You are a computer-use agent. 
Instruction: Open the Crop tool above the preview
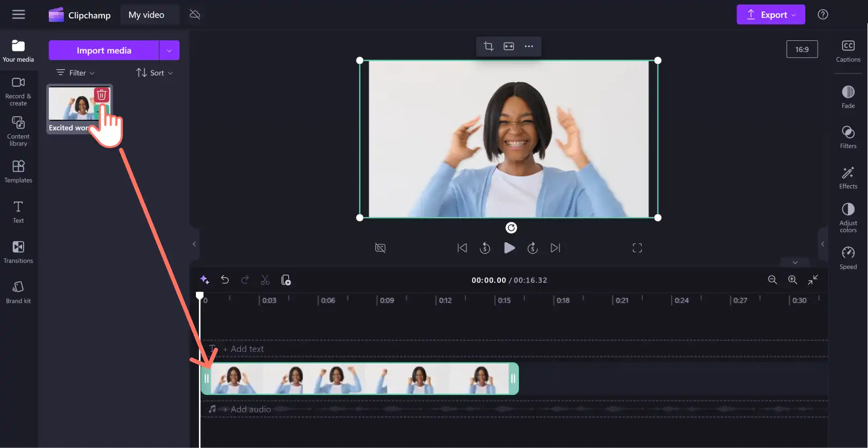pyautogui.click(x=489, y=46)
